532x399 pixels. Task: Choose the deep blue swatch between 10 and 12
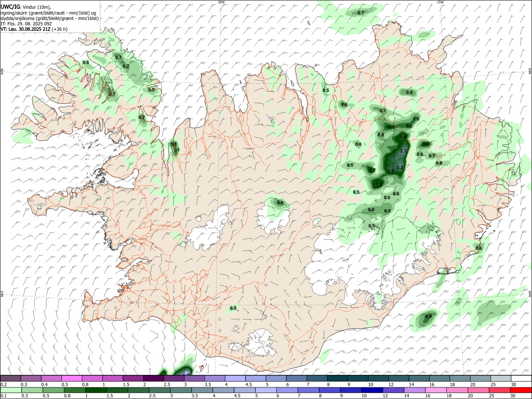(372, 390)
